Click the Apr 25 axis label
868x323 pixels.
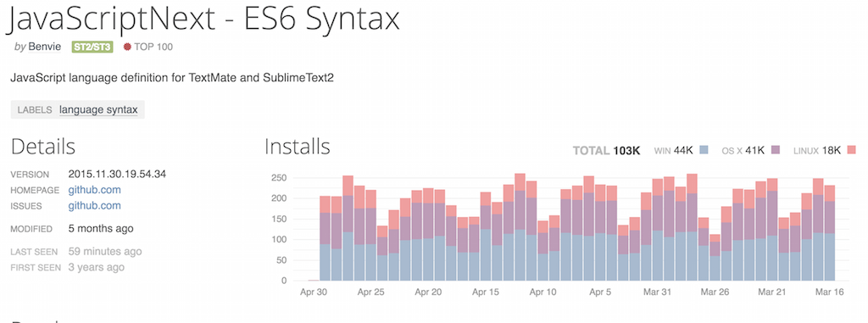371,292
